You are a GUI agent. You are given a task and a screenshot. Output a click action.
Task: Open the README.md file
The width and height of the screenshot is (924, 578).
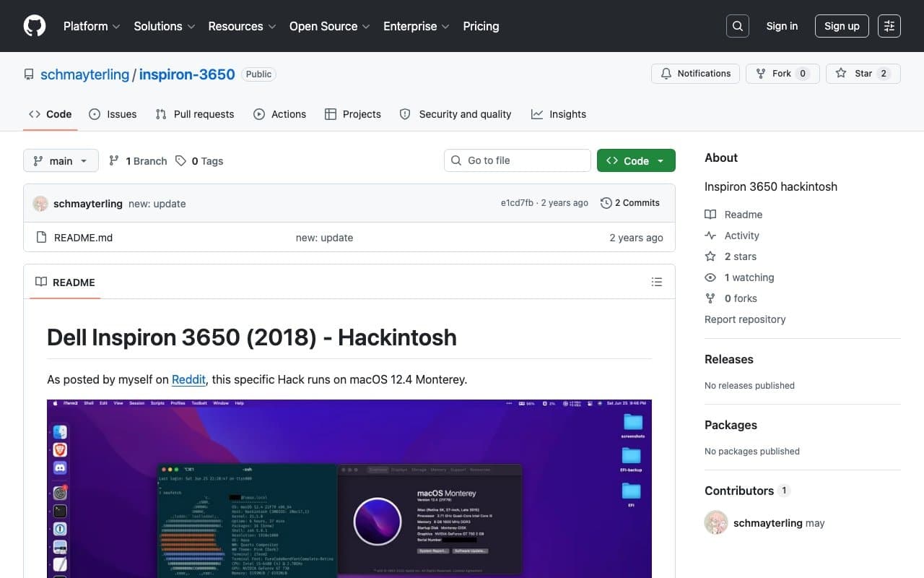[83, 238]
